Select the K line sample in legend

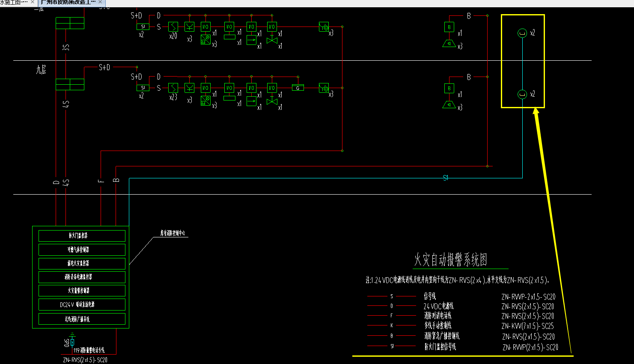392,326
